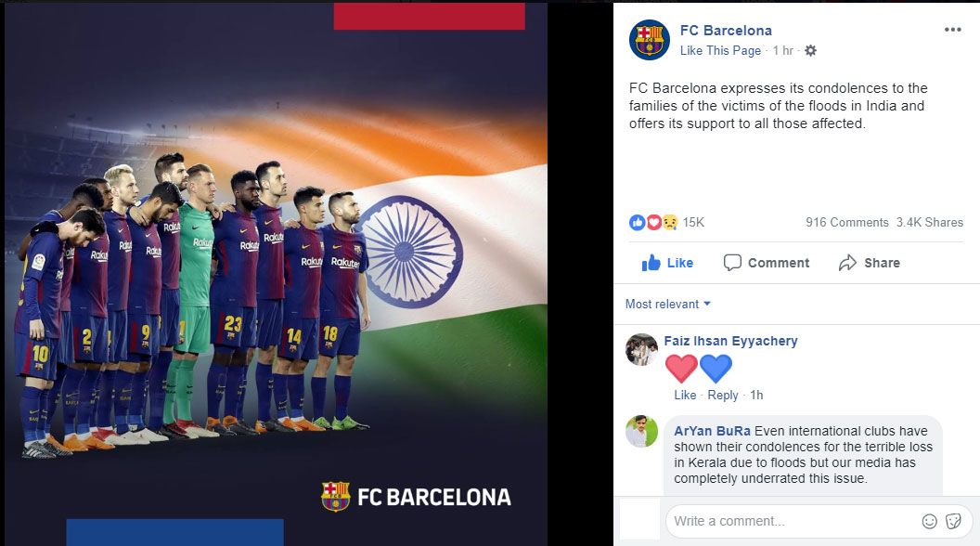Open ArYan BuRa's profile picture

[642, 431]
